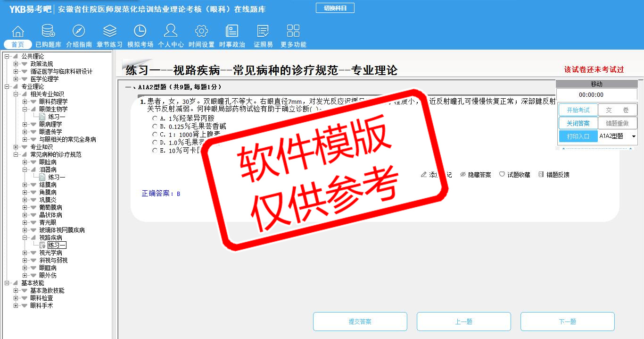Select 练习一 under 泪器病 in tree
644x339 pixels.
tap(56, 177)
